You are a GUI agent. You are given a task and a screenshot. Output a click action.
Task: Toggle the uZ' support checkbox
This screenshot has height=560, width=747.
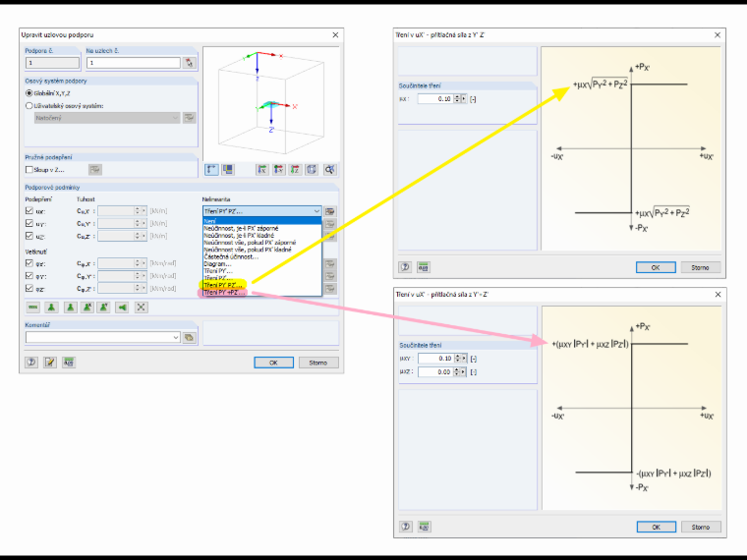coord(29,236)
